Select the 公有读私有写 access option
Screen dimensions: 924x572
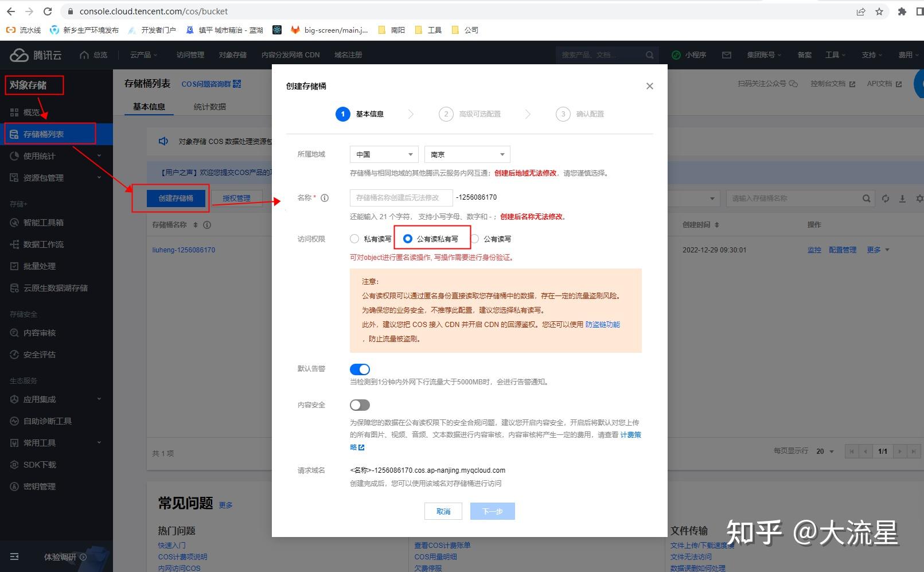(408, 239)
